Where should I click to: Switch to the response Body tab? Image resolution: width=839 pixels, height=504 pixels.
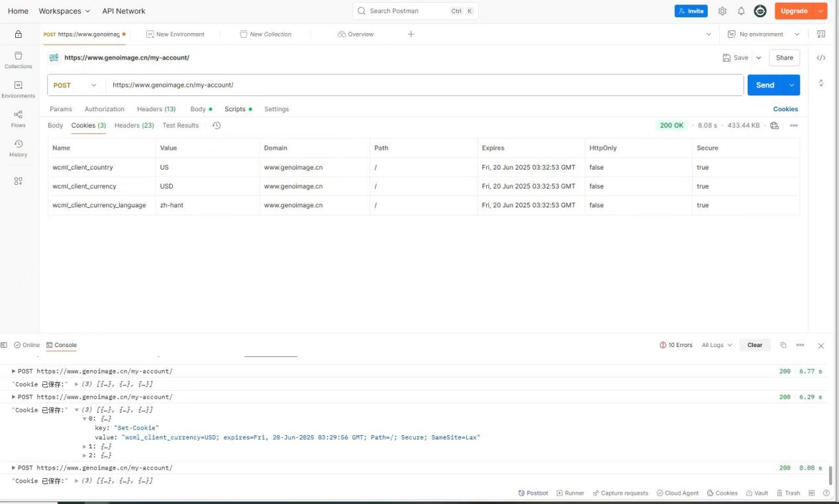click(x=56, y=125)
